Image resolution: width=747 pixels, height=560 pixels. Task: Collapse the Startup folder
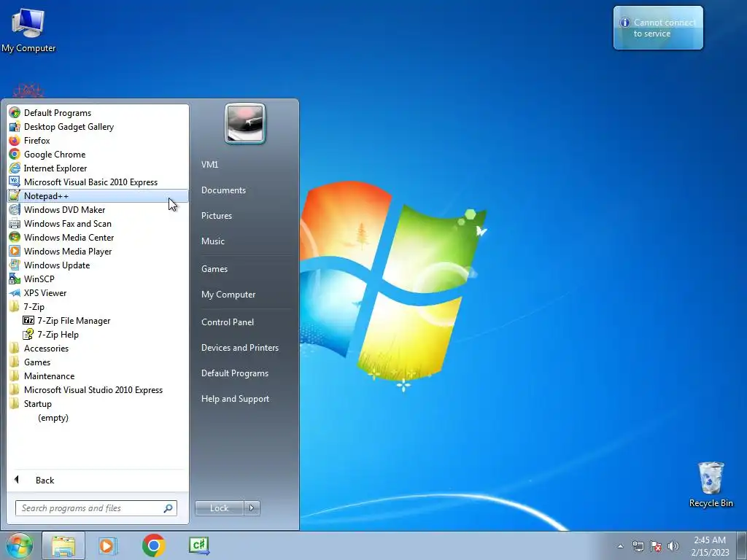pyautogui.click(x=98, y=404)
